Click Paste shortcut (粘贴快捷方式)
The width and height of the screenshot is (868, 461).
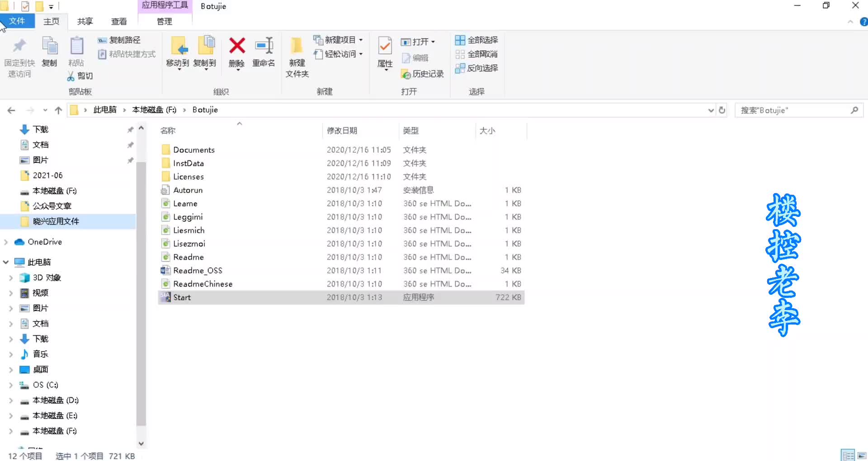tap(127, 54)
